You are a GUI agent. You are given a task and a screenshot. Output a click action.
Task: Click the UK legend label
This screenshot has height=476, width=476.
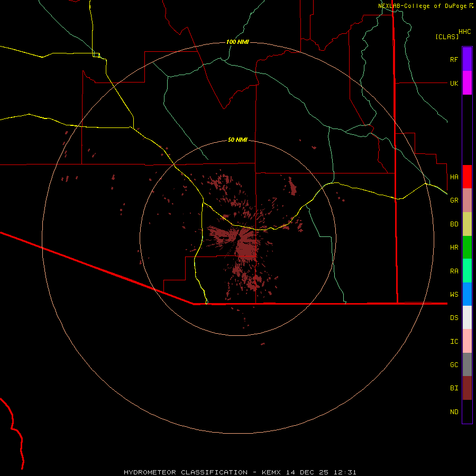point(454,83)
